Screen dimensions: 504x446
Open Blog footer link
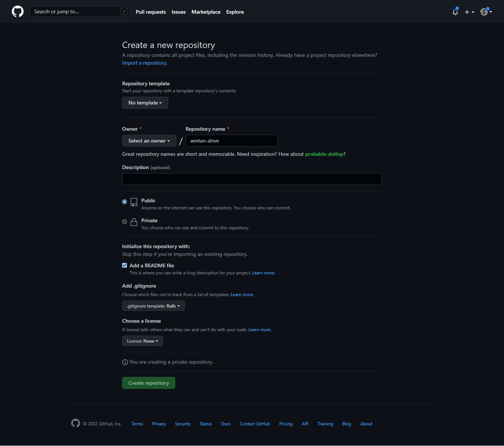[347, 424]
